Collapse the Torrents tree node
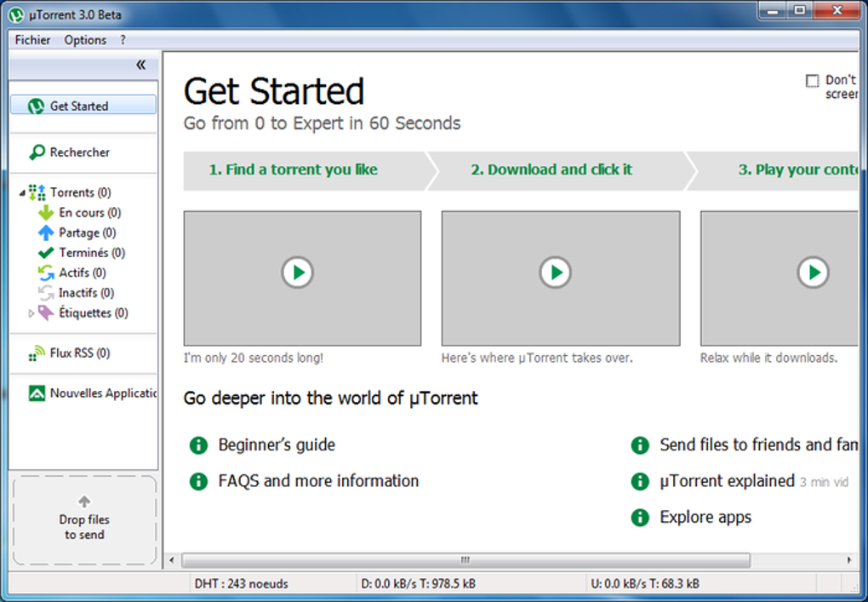 [22, 192]
